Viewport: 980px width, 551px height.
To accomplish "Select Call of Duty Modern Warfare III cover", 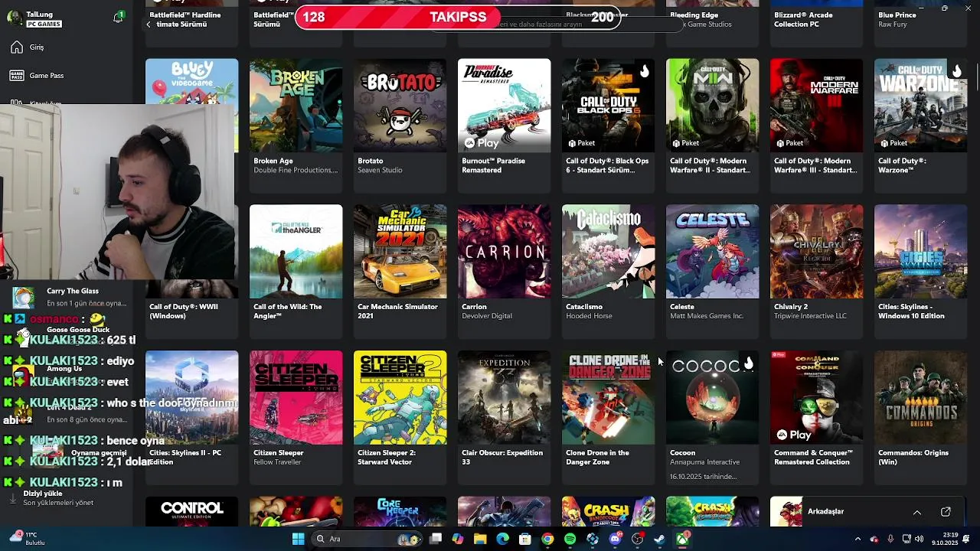I will point(816,106).
